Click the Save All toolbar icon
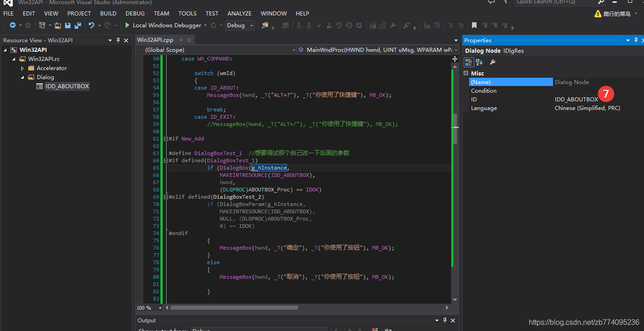Viewport: 644px width, 331px height. point(77,25)
